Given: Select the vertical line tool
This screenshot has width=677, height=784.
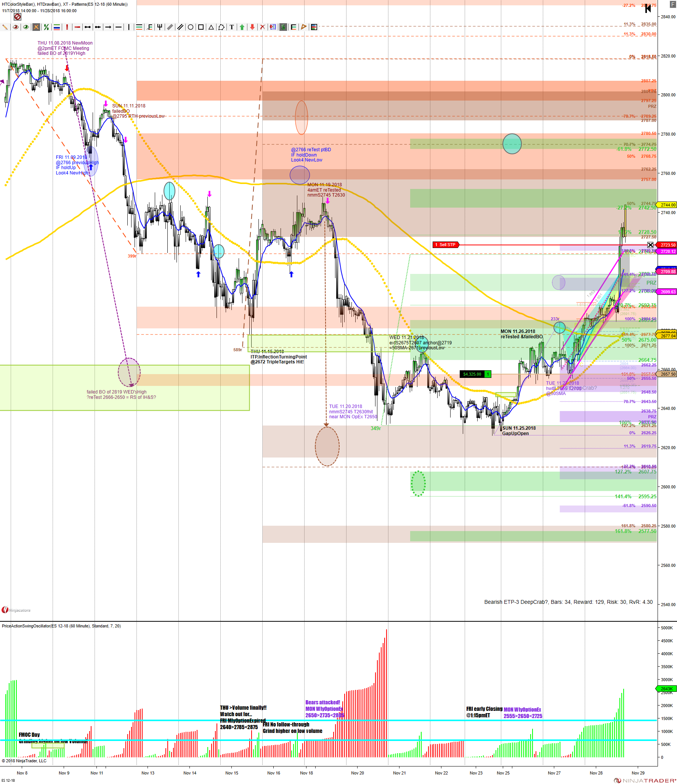Looking at the screenshot, I should coord(129,27).
